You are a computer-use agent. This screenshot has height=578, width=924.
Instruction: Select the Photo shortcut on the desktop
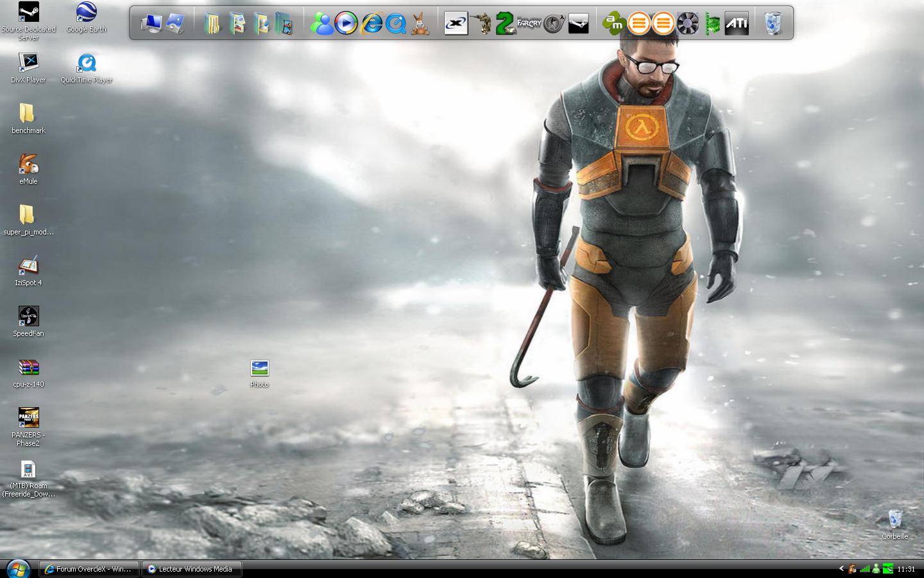(259, 373)
